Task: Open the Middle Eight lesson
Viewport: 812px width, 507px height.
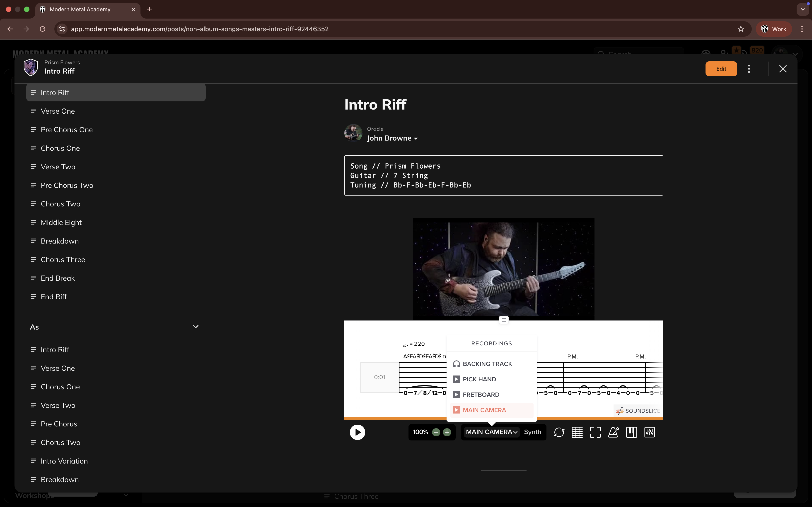Action: 61,222
